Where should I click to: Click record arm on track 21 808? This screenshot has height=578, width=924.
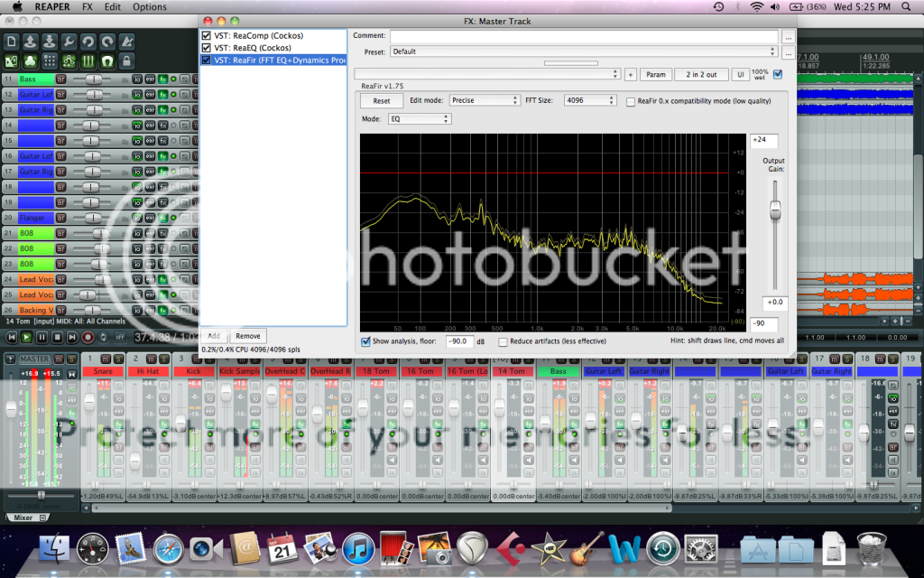[60, 233]
